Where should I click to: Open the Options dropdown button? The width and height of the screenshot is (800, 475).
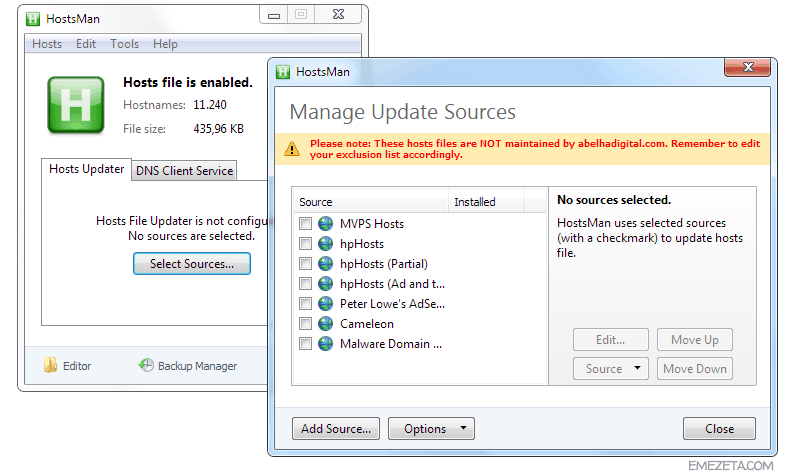(x=431, y=429)
